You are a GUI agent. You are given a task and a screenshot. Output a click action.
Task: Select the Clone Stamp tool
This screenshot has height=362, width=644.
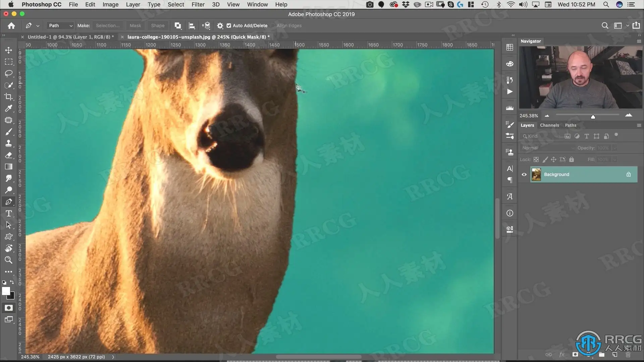tap(9, 143)
